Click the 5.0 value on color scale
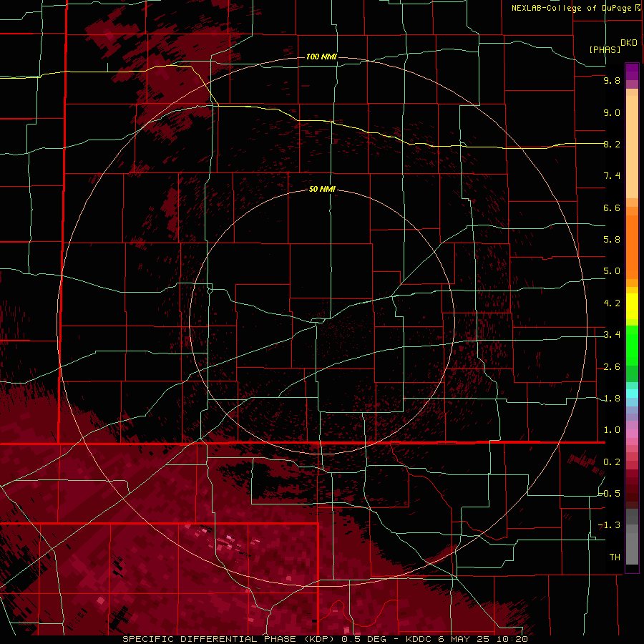 (612, 271)
